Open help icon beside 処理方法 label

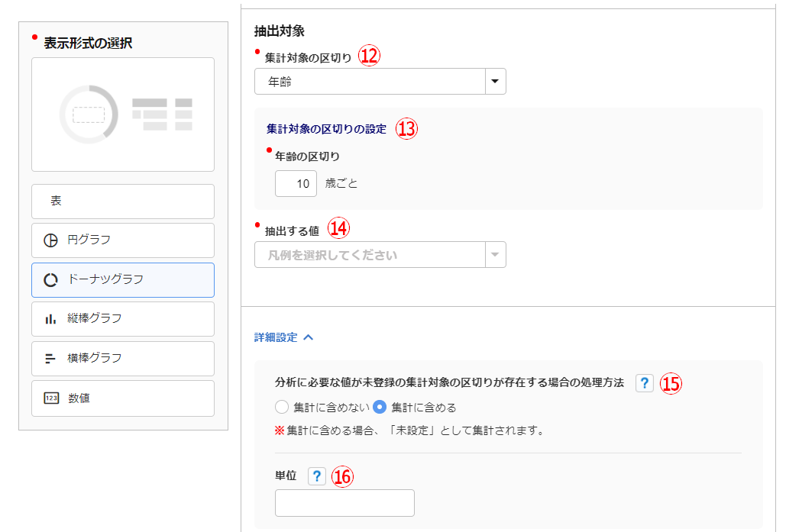click(644, 383)
